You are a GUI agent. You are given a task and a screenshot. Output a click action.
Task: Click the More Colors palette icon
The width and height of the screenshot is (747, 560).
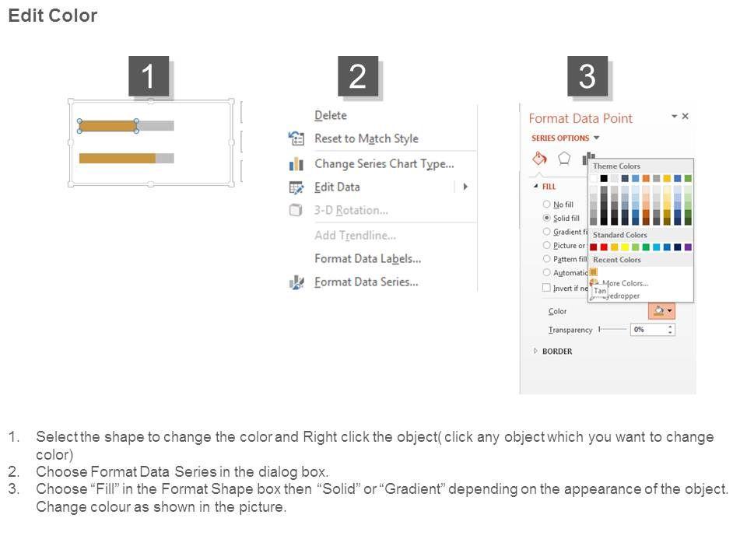[594, 283]
